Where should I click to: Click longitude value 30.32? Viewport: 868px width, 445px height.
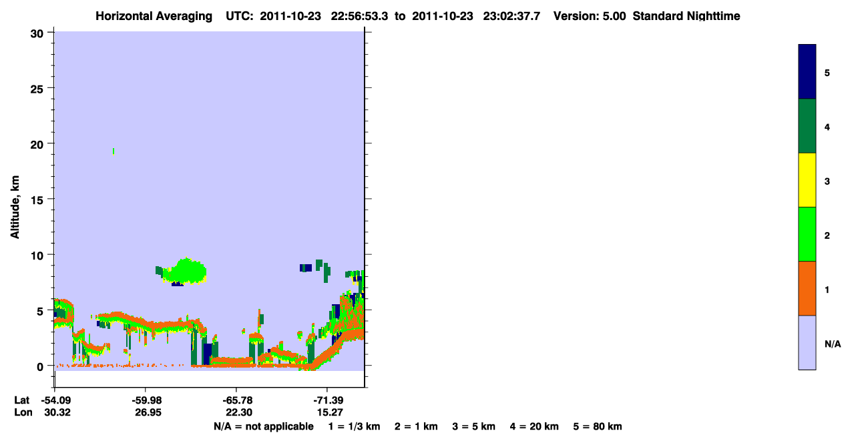(57, 412)
